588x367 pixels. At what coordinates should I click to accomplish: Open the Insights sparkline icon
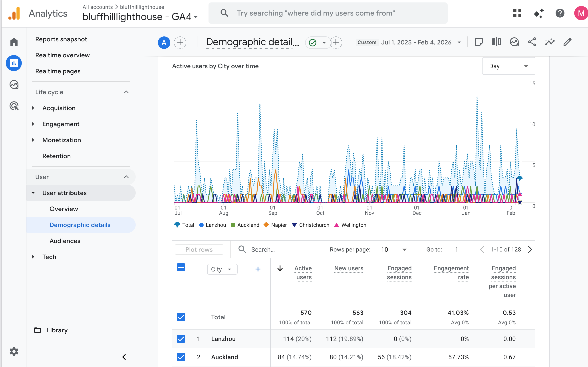click(x=549, y=42)
